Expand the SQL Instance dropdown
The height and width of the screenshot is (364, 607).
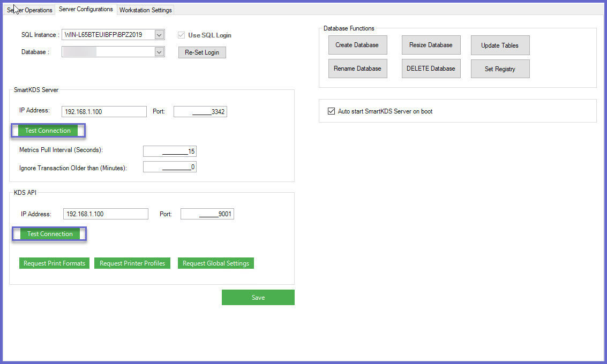pyautogui.click(x=159, y=35)
